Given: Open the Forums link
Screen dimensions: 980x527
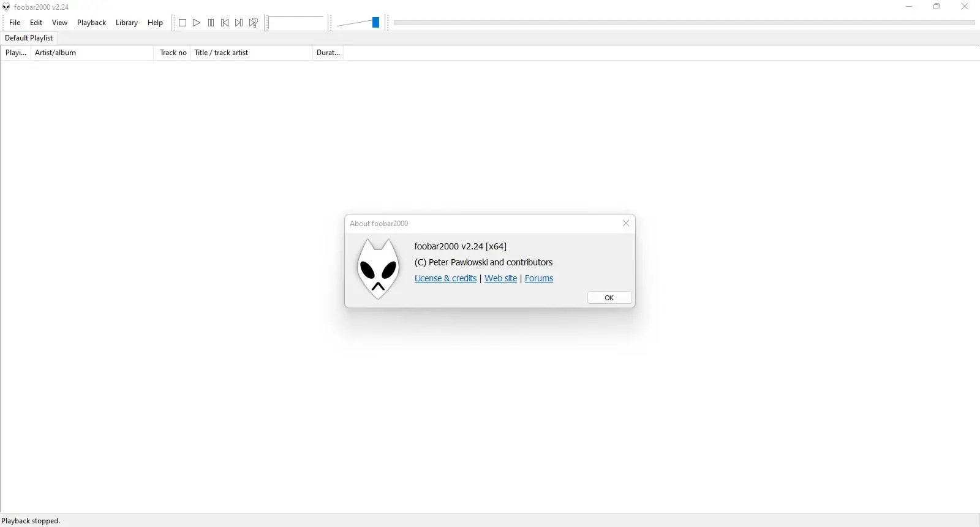Looking at the screenshot, I should click(x=539, y=278).
